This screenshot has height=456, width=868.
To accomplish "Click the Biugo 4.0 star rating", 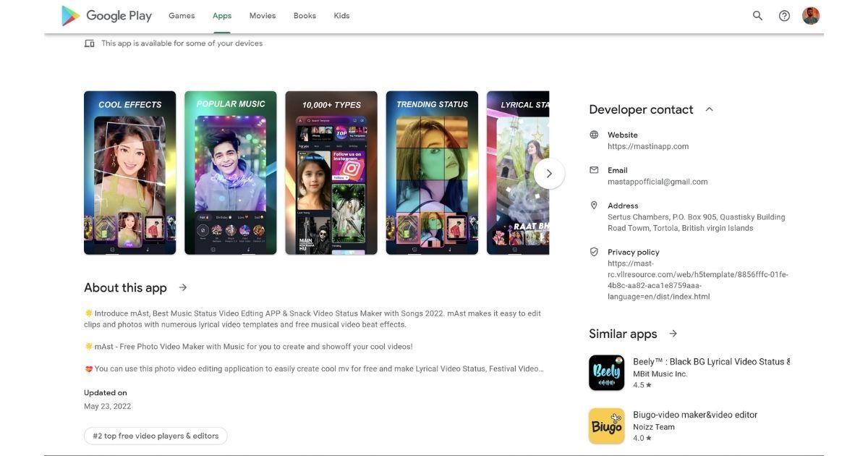I will pyautogui.click(x=642, y=438).
